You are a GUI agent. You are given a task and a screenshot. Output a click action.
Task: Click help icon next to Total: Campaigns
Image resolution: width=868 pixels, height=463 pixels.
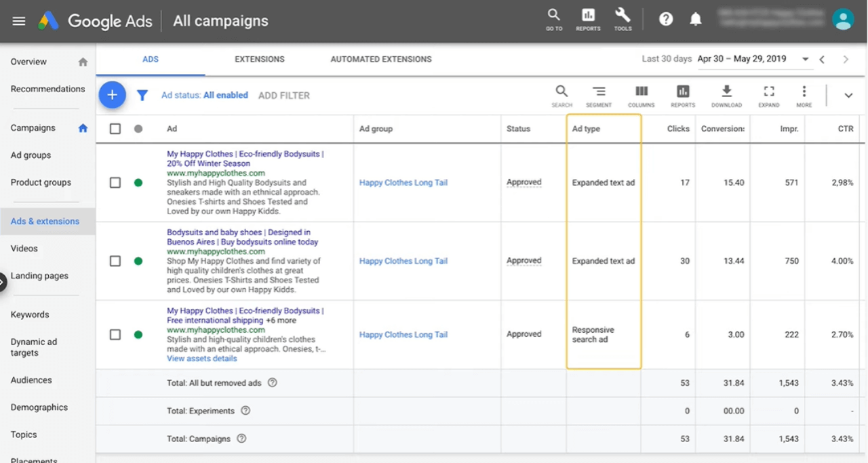pos(241,439)
